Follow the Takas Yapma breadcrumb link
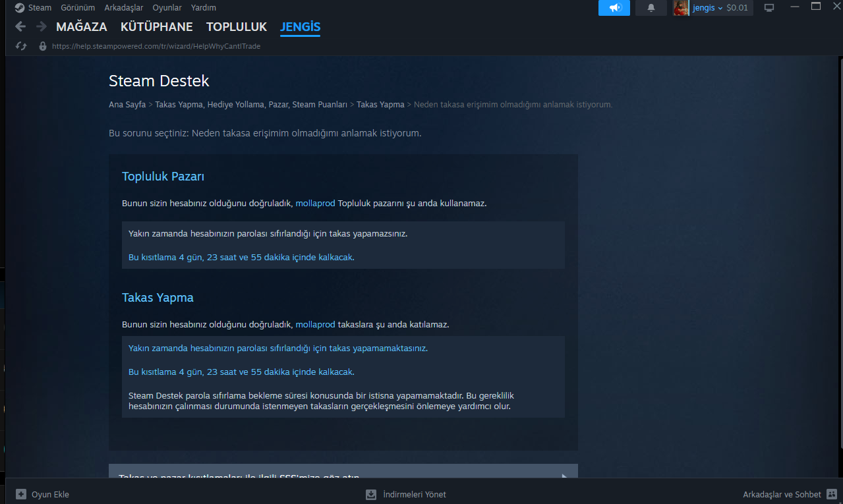The height and width of the screenshot is (504, 843). 380,105
